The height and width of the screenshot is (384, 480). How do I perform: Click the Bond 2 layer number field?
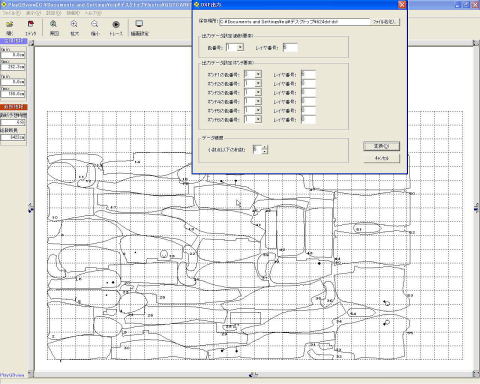click(x=308, y=83)
